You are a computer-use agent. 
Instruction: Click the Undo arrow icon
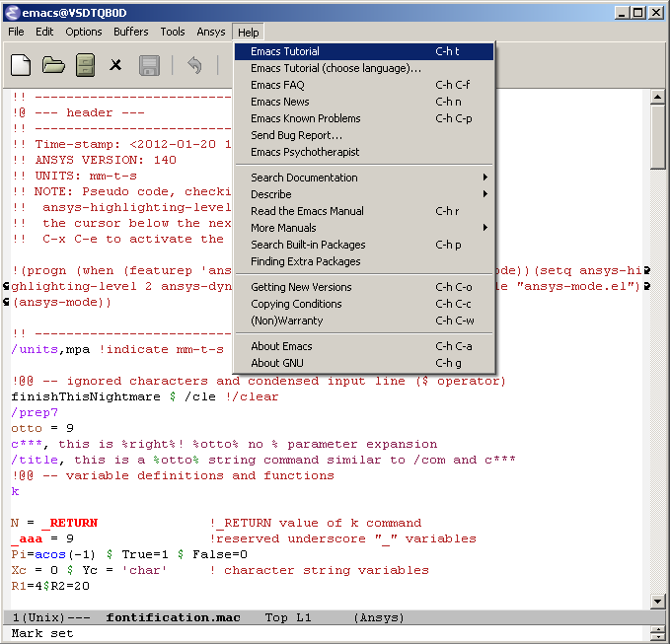tap(194, 65)
